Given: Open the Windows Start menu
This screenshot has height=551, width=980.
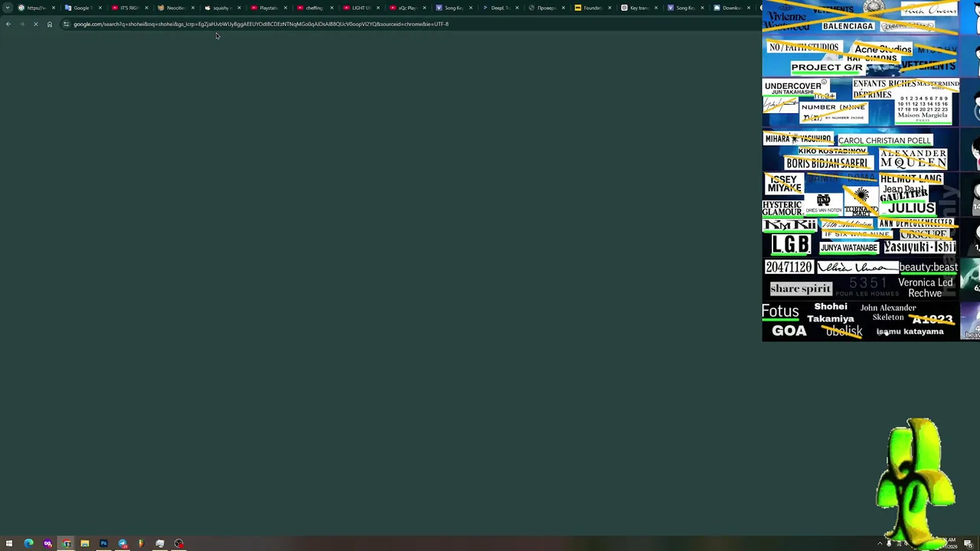Looking at the screenshot, I should point(9,543).
